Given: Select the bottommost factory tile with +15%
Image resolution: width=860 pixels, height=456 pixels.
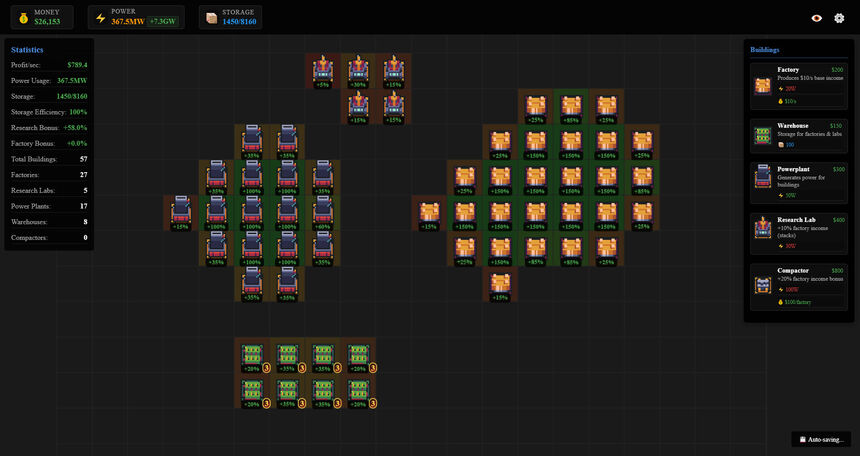Looking at the screenshot, I should point(500,283).
